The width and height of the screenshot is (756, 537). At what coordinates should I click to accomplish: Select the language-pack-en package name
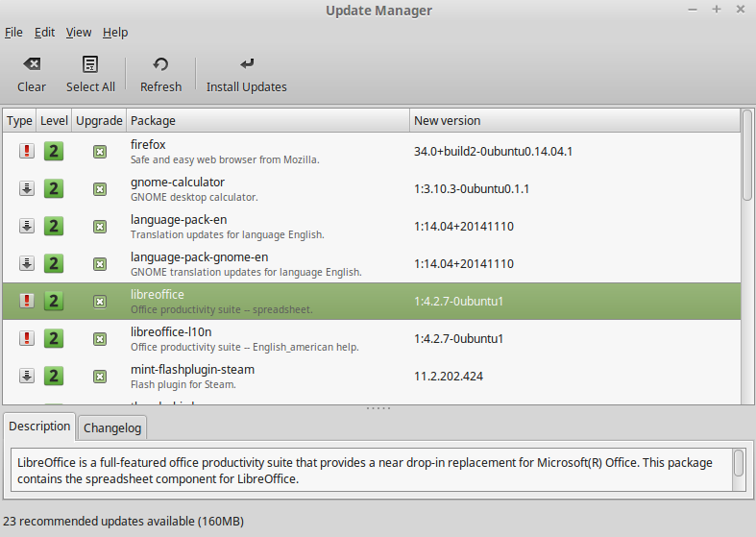tap(179, 220)
